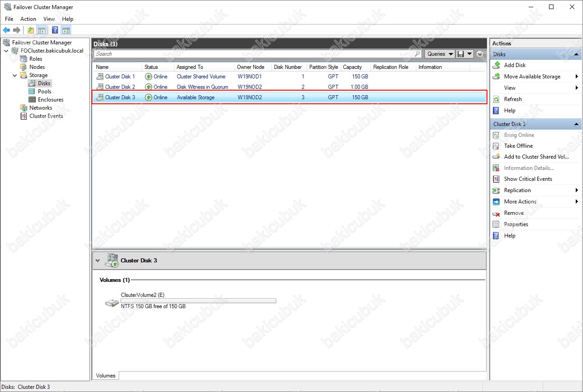The width and height of the screenshot is (583, 392).
Task: Collapse the Storage tree node
Action: coord(14,75)
